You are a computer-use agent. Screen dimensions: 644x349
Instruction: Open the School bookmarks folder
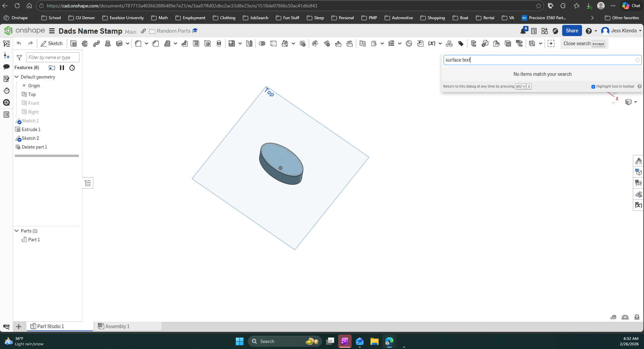click(51, 18)
